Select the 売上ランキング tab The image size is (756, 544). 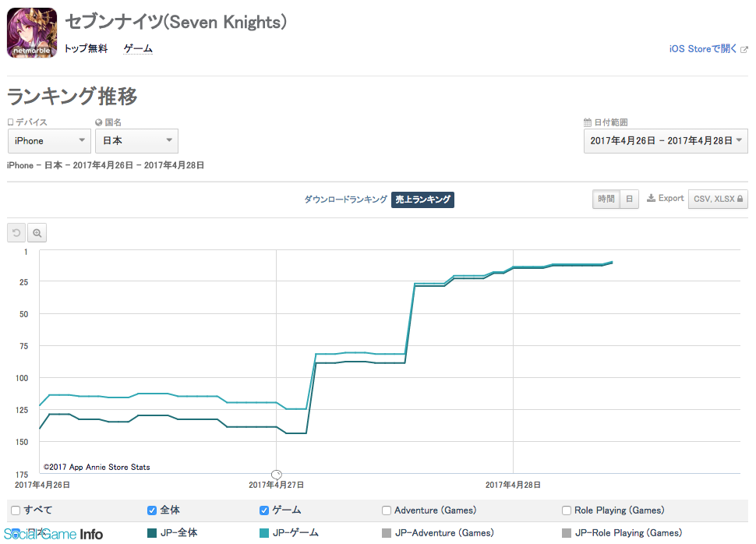[422, 200]
